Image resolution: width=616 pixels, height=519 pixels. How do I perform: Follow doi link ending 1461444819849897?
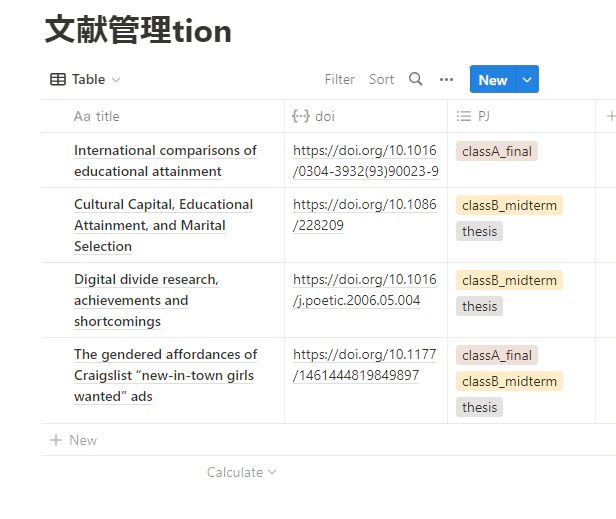point(365,365)
